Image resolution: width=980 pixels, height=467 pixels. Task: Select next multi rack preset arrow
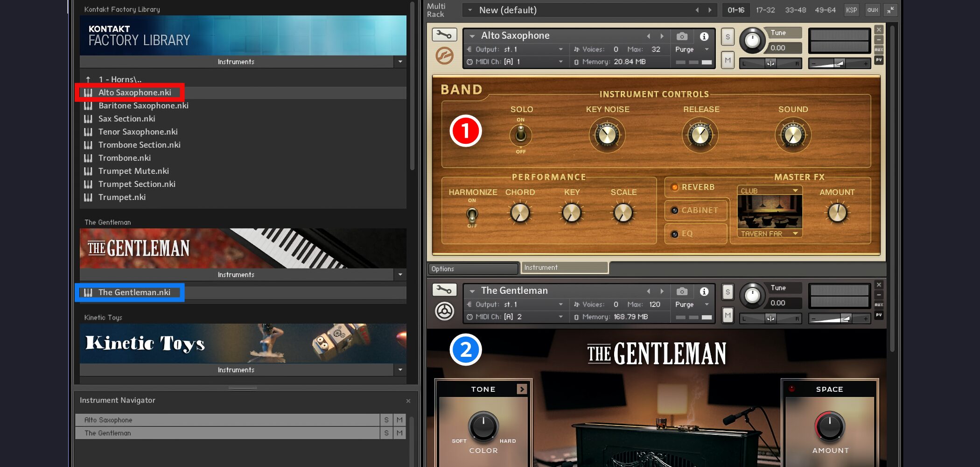710,10
